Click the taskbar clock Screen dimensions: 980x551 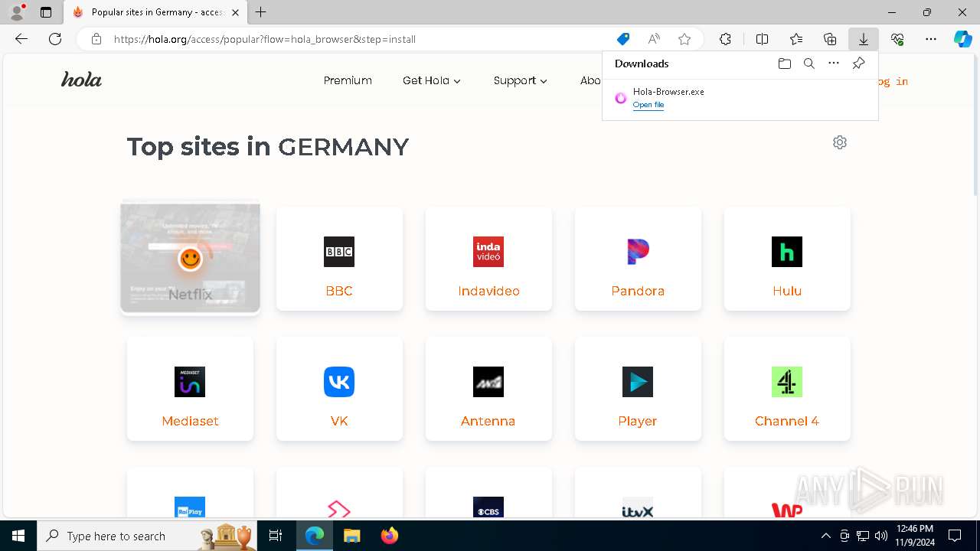point(914,536)
